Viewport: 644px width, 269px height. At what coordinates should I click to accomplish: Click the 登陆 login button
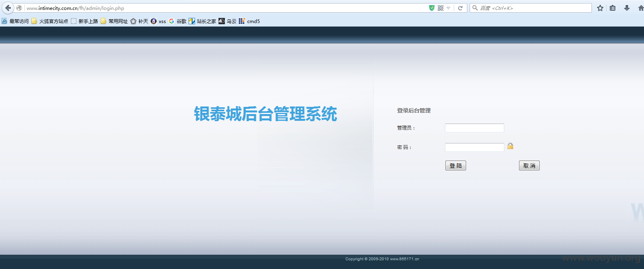coord(456,166)
